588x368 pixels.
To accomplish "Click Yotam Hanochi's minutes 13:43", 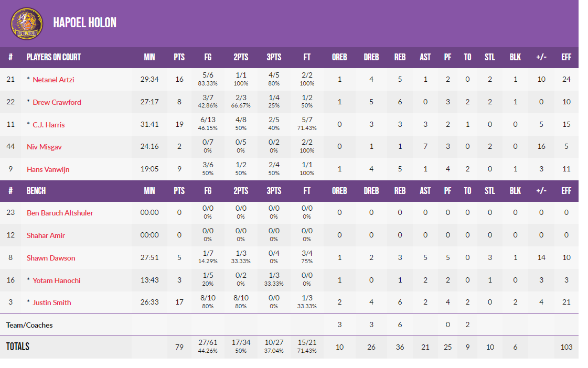I will (x=149, y=280).
